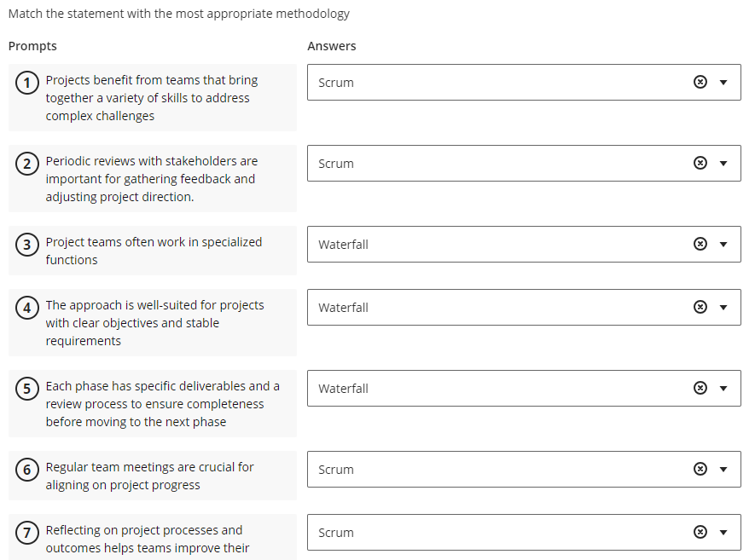Clear the Waterfall answer for prompt 3
Viewport: 755px width, 560px height.
point(700,244)
